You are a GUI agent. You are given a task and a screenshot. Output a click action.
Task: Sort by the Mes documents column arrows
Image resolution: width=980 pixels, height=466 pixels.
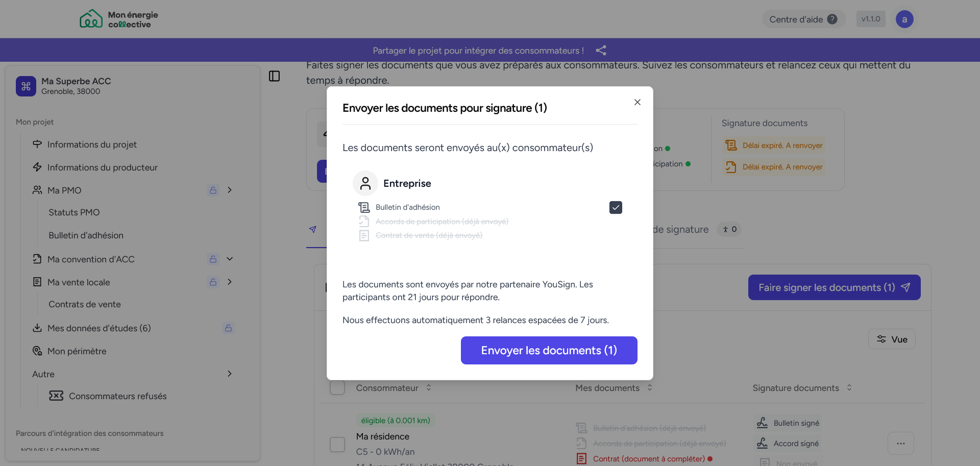coord(650,387)
